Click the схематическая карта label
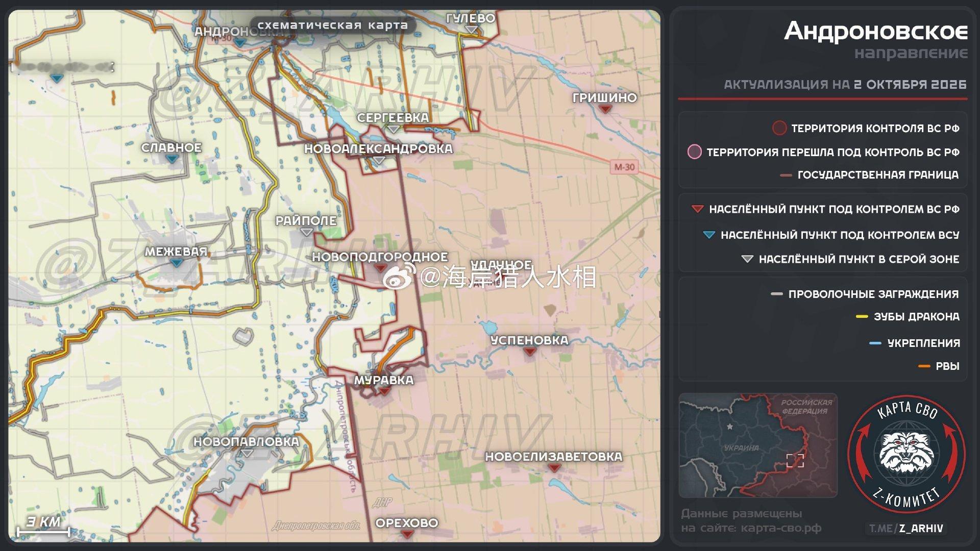 click(332, 25)
